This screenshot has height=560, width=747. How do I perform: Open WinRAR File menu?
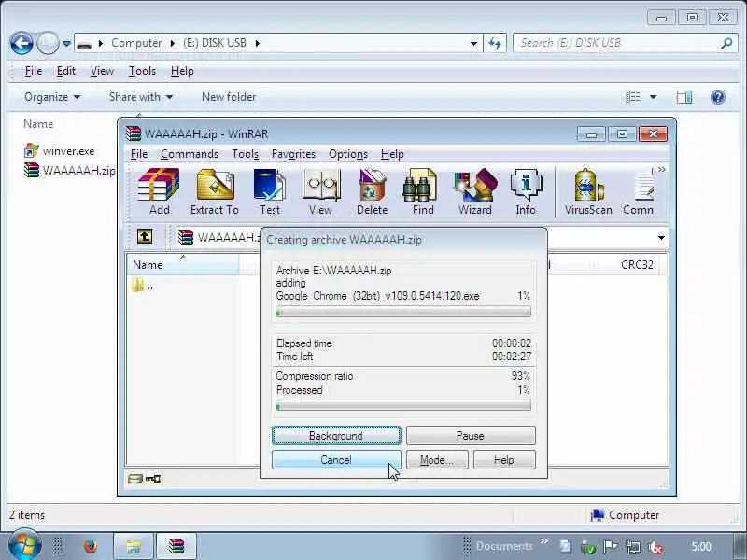139,154
